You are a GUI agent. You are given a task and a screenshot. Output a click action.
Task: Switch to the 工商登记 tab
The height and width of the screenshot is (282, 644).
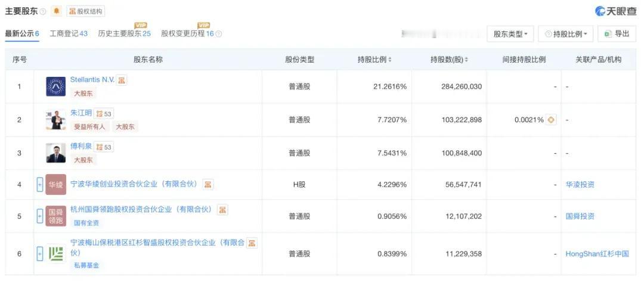69,33
